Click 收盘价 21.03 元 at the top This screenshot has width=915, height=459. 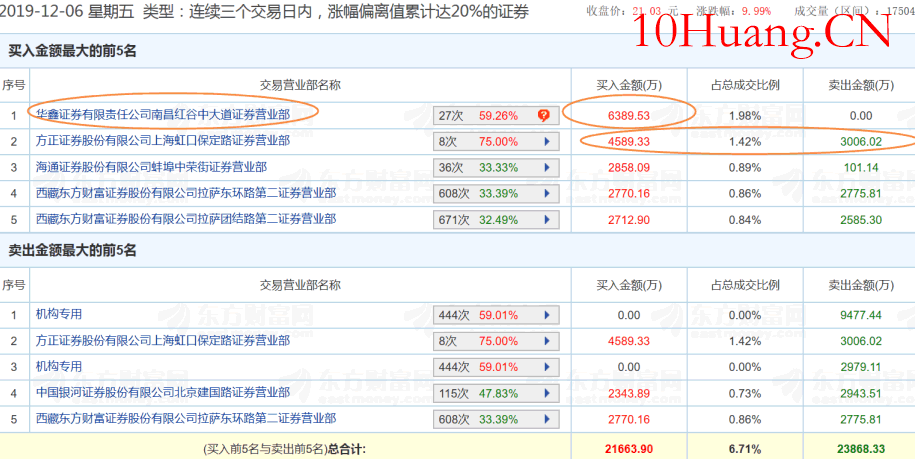632,11
